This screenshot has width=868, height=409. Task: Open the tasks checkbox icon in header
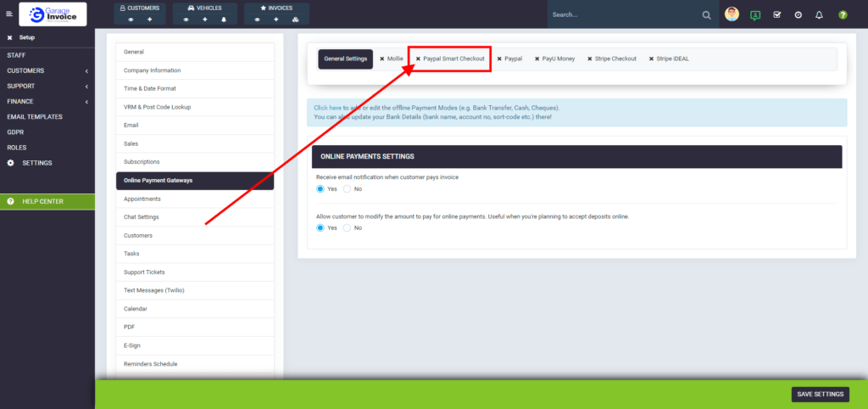[x=776, y=15]
